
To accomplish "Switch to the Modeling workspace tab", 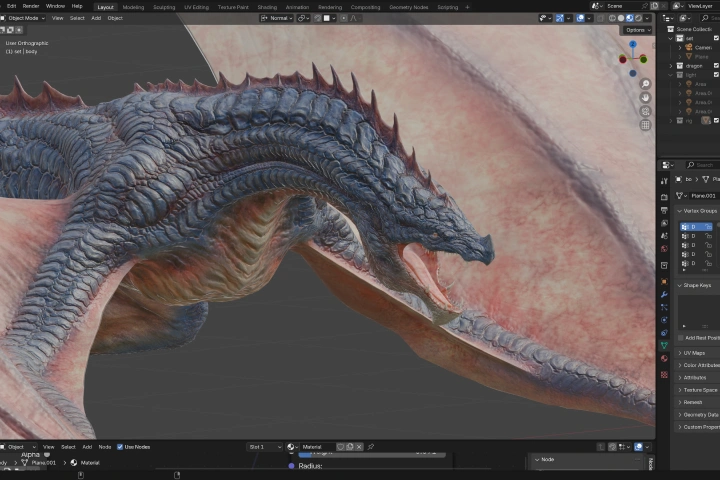I will [x=133, y=7].
